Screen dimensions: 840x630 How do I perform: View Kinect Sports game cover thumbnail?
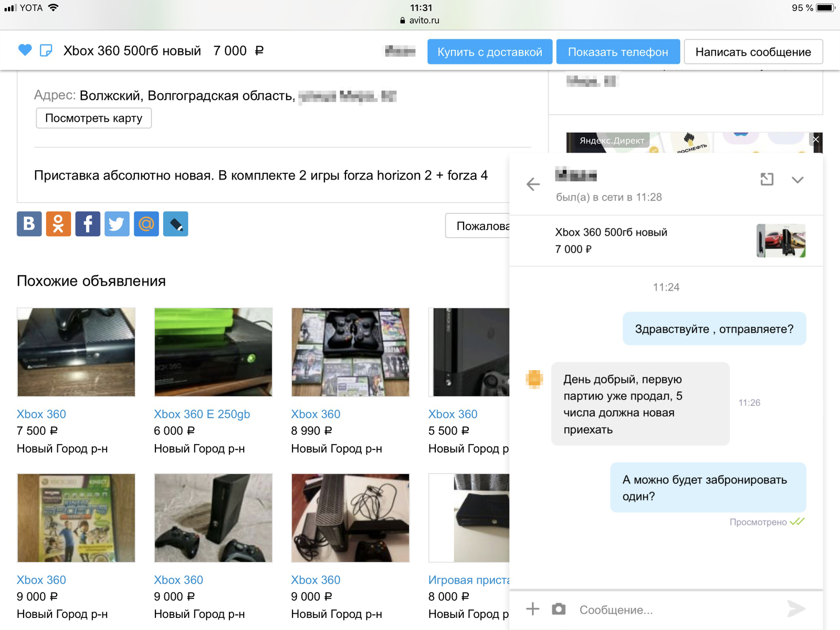pos(76,518)
